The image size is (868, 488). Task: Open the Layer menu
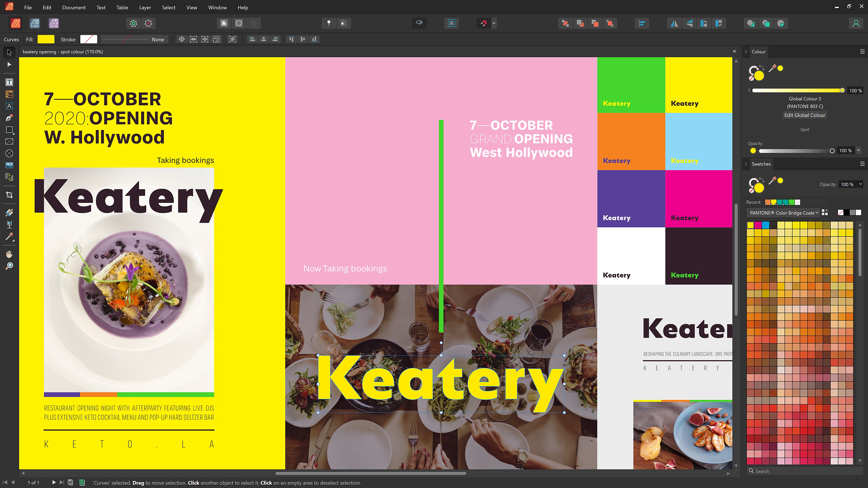coord(145,7)
